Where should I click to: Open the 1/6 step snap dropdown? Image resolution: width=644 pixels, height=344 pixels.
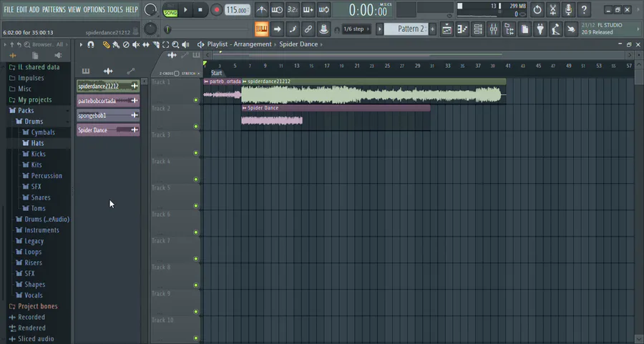point(356,29)
